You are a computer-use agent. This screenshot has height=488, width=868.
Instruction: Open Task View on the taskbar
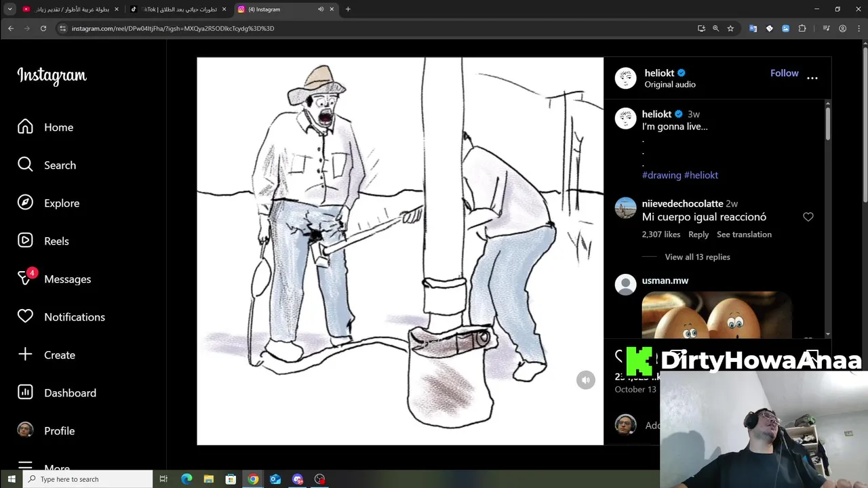click(163, 479)
